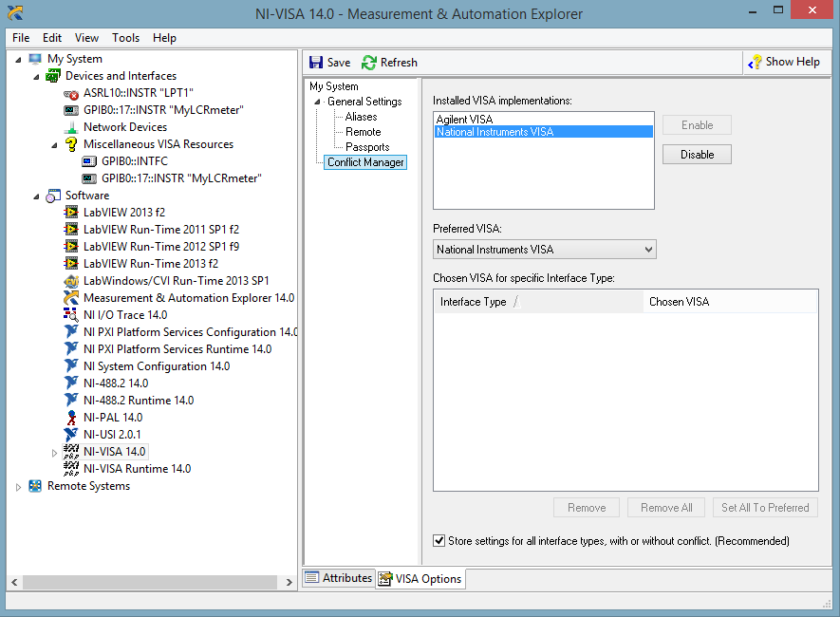Select Aliases under General Settings
This screenshot has height=617, width=840.
pos(361,117)
